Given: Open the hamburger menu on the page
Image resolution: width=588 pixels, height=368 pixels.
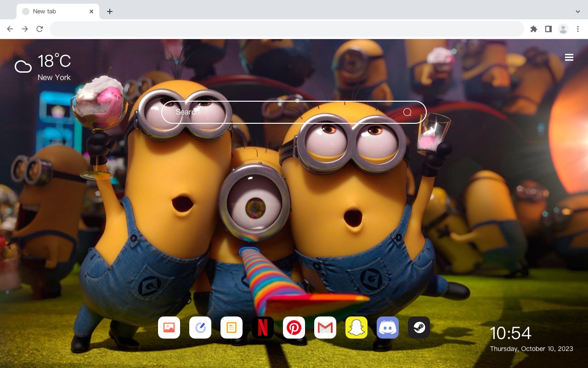Looking at the screenshot, I should (569, 57).
